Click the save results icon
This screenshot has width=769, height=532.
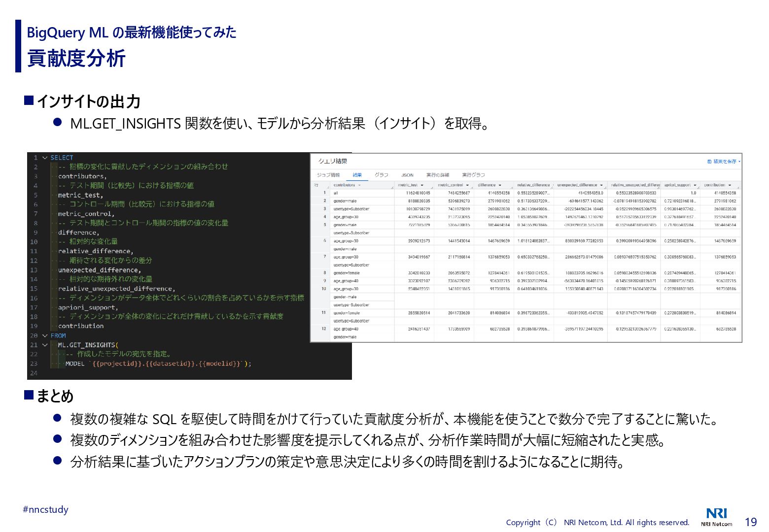click(709, 162)
